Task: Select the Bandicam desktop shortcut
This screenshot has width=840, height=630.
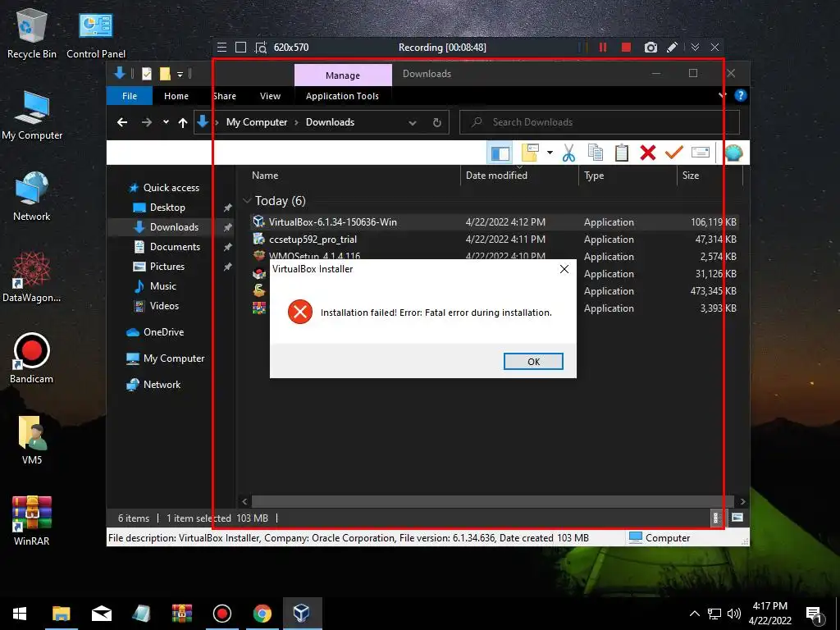Action: (32, 358)
